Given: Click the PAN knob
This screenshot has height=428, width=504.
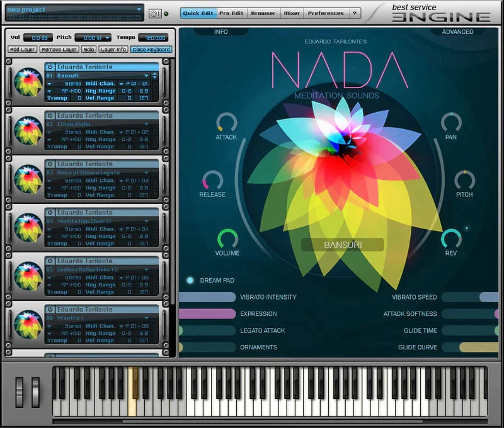Looking at the screenshot, I should point(451,122).
